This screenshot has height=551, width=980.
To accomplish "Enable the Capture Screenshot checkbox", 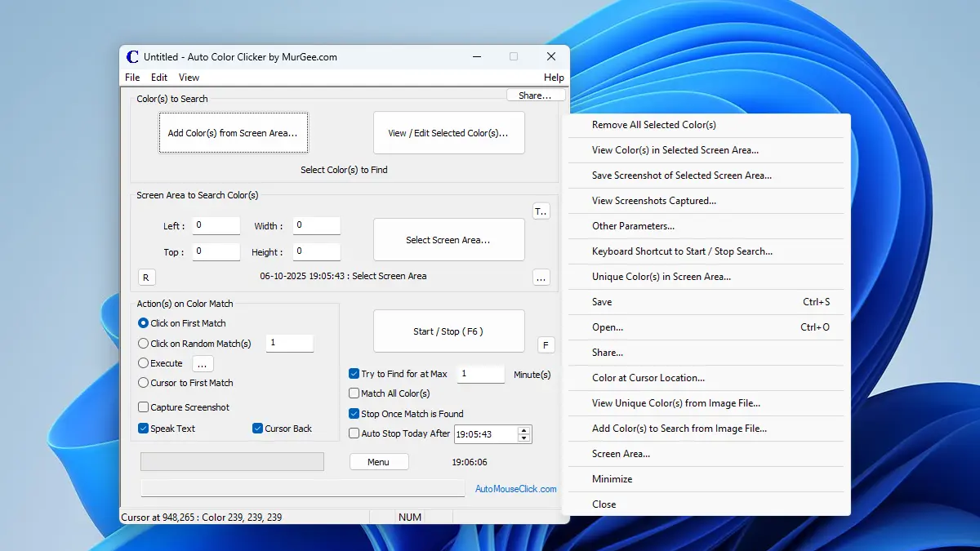I will coord(144,407).
